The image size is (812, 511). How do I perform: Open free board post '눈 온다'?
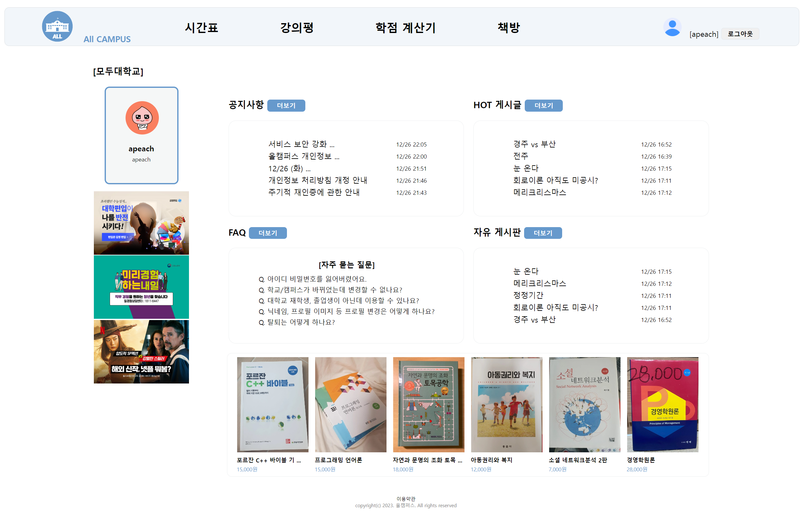[x=526, y=272]
